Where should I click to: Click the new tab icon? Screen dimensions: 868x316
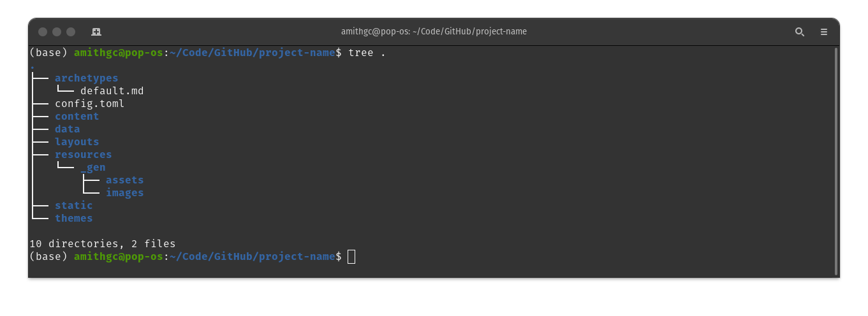pyautogui.click(x=96, y=32)
